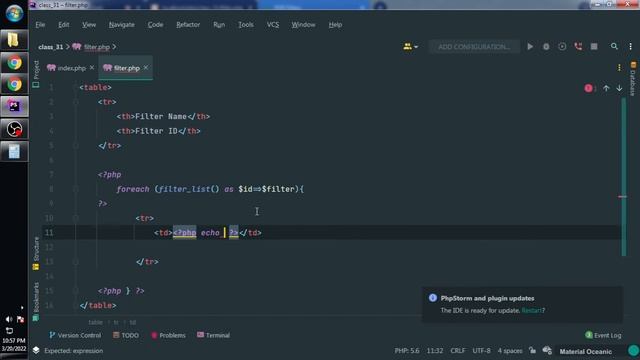Click the red error stripe mark
Screen dimensions: 640x360
pos(622,197)
